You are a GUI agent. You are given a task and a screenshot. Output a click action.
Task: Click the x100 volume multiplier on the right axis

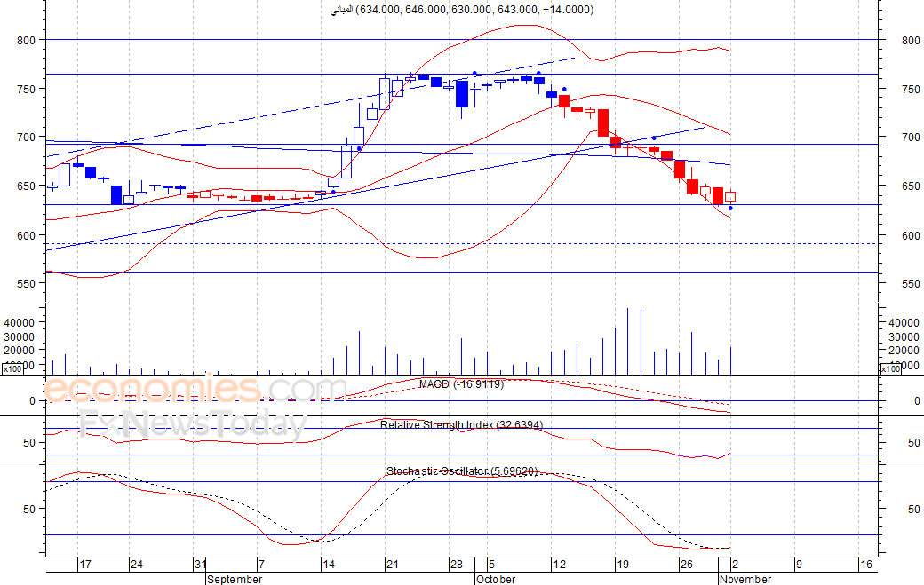pos(890,369)
